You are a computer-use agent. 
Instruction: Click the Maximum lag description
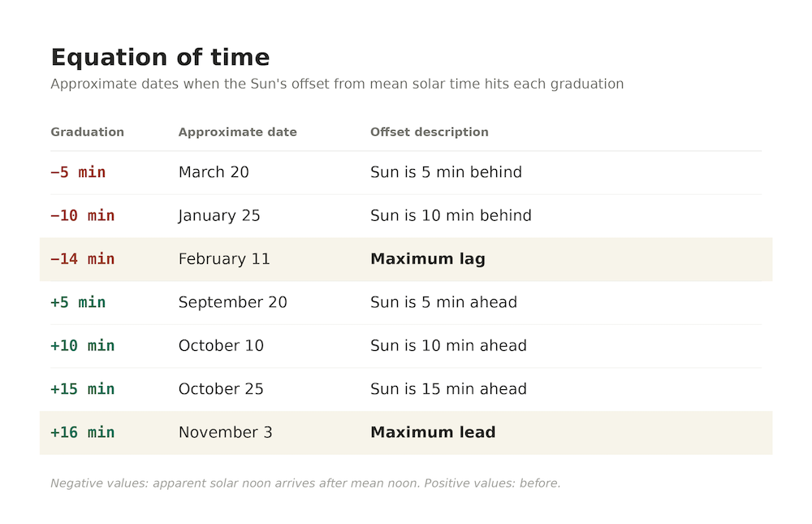(x=428, y=258)
